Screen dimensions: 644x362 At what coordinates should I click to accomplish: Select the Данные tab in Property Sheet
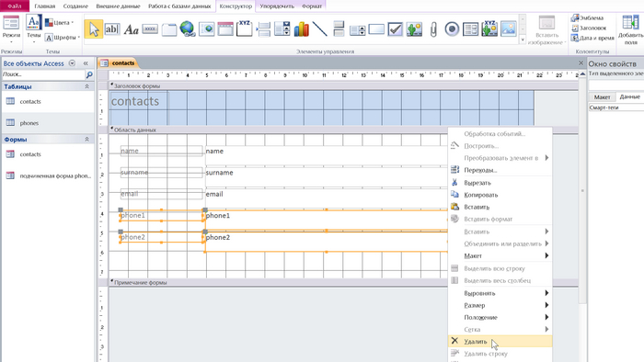(629, 96)
